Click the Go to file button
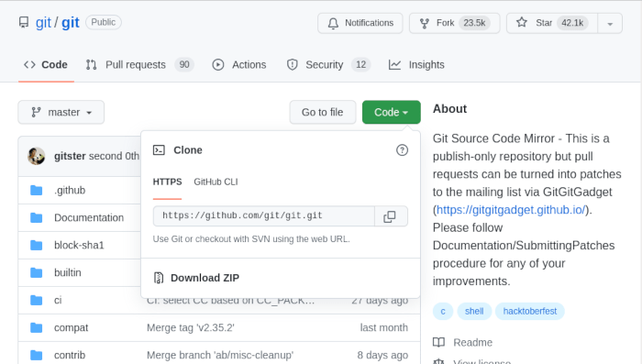The width and height of the screenshot is (642, 364). (323, 112)
